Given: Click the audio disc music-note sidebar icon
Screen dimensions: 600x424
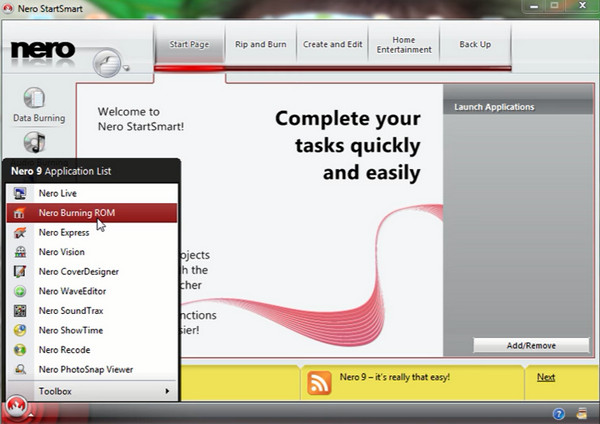Looking at the screenshot, I should click(x=34, y=142).
